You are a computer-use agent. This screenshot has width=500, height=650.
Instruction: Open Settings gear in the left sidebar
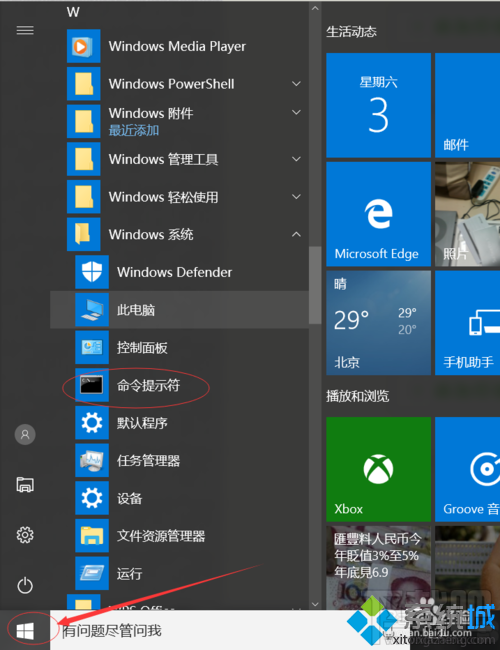[x=25, y=535]
